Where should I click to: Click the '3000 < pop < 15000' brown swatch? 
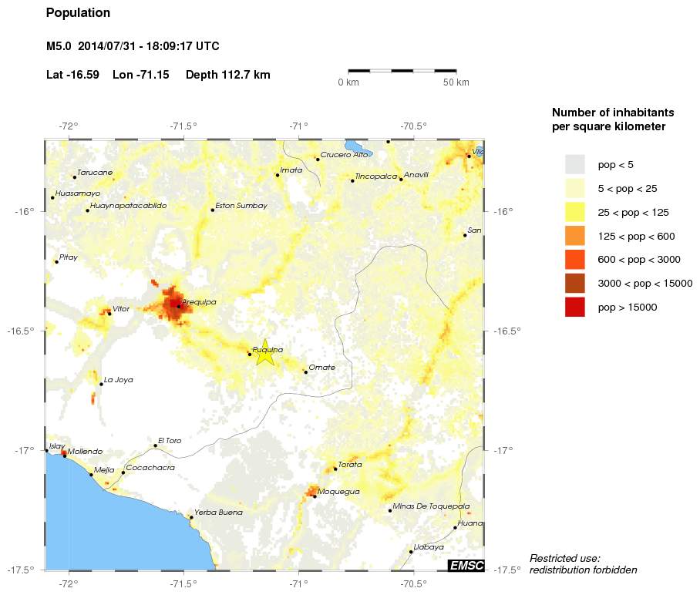575,283
